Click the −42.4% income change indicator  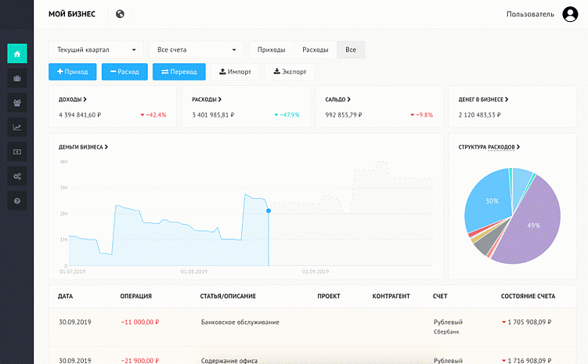pyautogui.click(x=153, y=115)
